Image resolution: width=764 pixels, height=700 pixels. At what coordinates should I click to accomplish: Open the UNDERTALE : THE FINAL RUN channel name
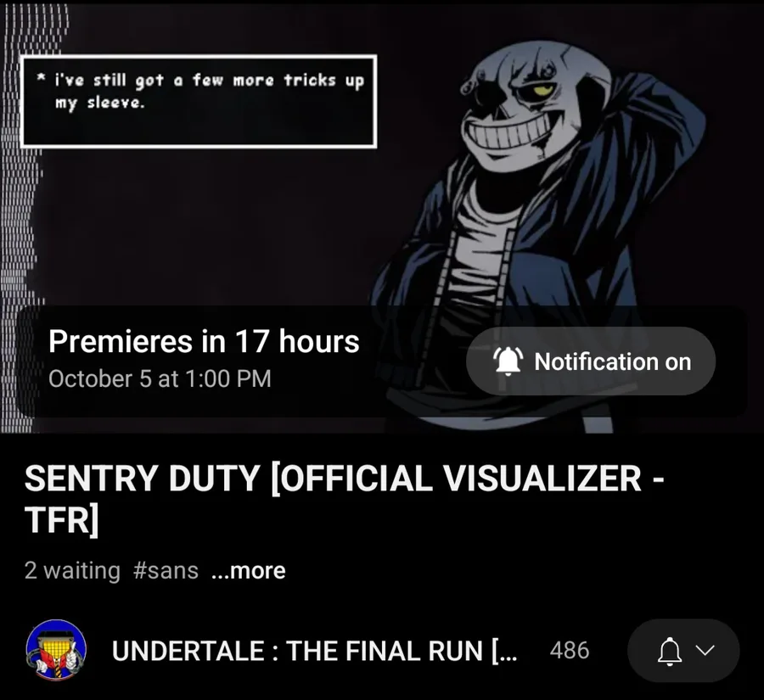tap(314, 650)
